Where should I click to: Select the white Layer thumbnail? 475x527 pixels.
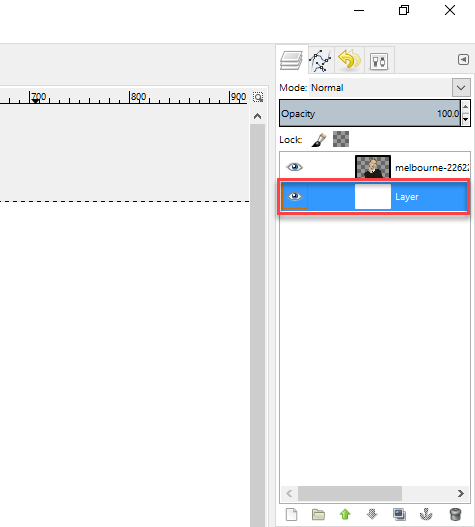tap(373, 196)
